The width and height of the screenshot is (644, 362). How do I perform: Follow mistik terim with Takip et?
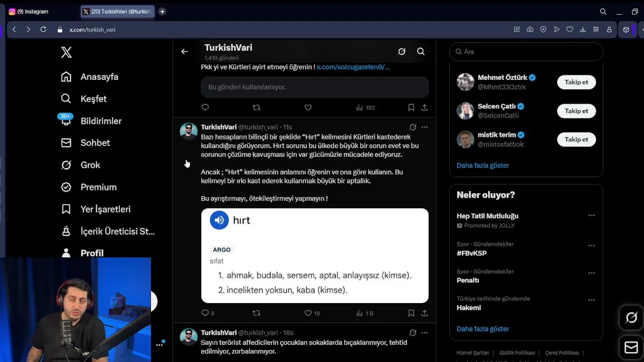click(x=577, y=139)
